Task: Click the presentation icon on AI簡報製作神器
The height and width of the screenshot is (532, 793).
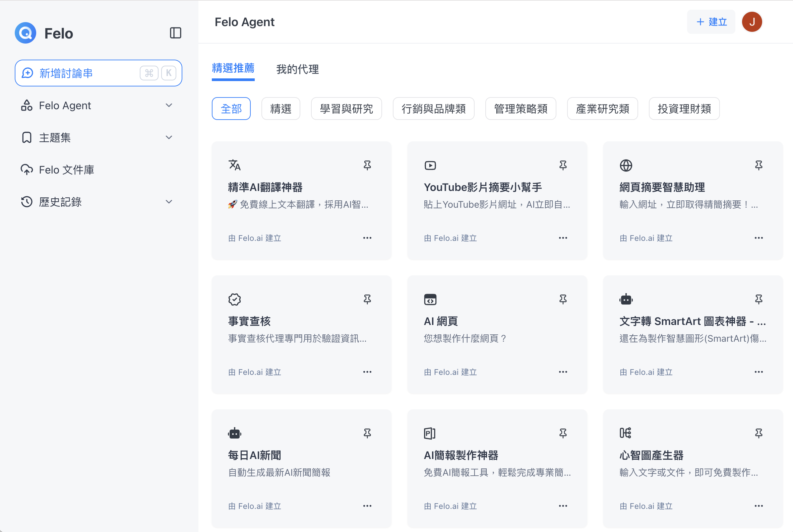Action: [x=429, y=433]
